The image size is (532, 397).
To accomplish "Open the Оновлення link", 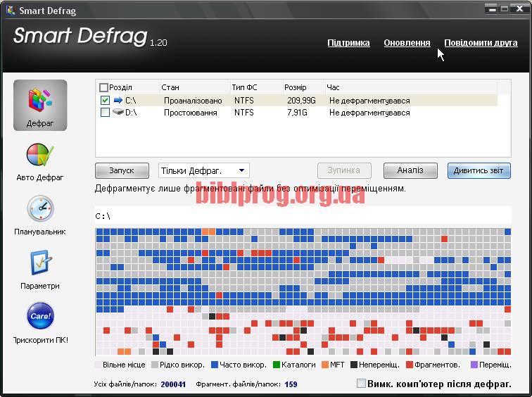I will 407,43.
